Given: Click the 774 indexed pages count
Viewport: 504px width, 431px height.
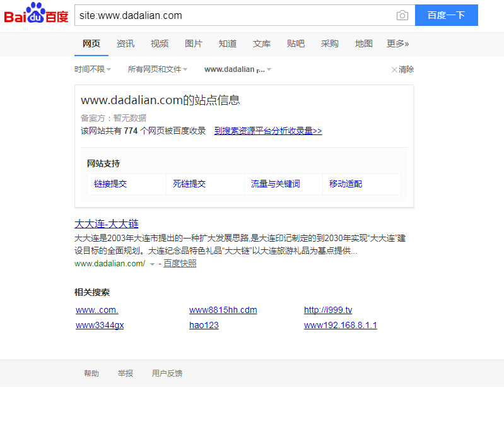Looking at the screenshot, I should point(131,131).
